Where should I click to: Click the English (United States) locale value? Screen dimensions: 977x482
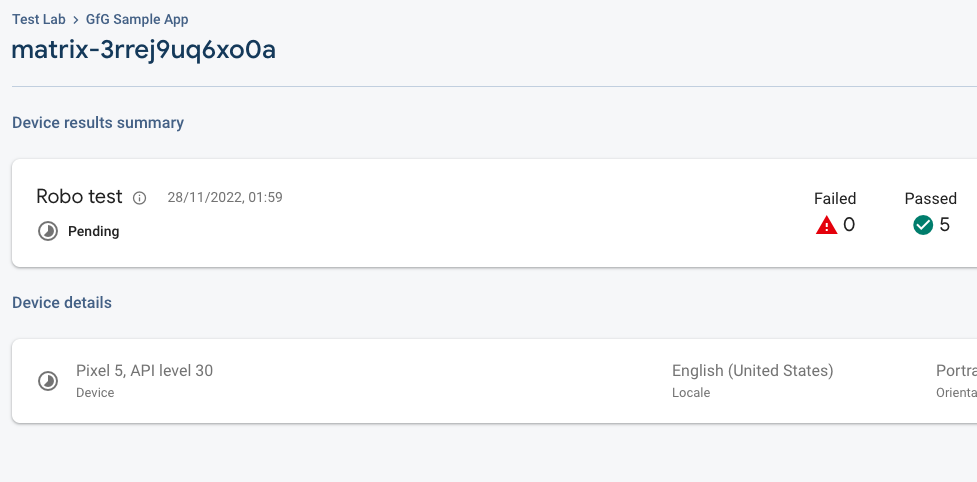(x=752, y=371)
